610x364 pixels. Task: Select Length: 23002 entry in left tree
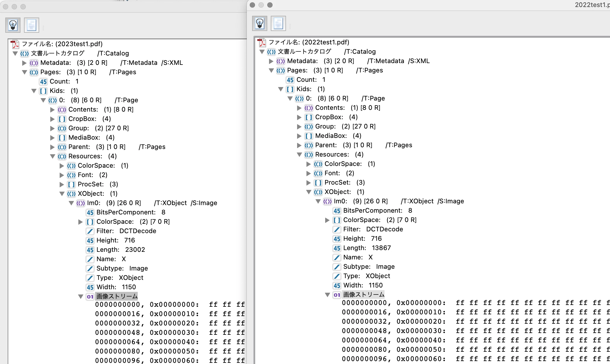(x=120, y=250)
